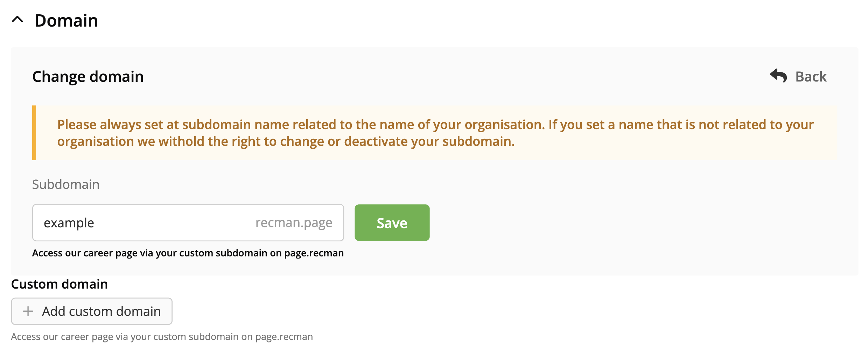868x354 pixels.
Task: Click the Change domain heading
Action: point(88,77)
